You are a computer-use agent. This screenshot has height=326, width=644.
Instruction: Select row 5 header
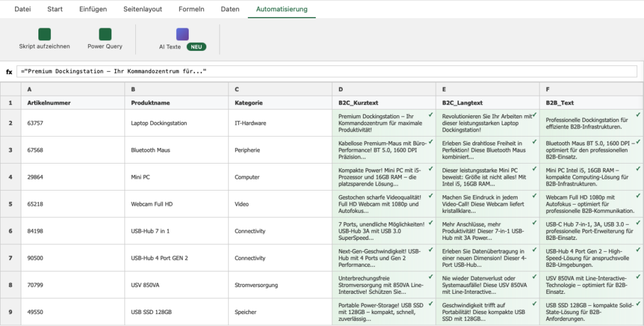10,204
